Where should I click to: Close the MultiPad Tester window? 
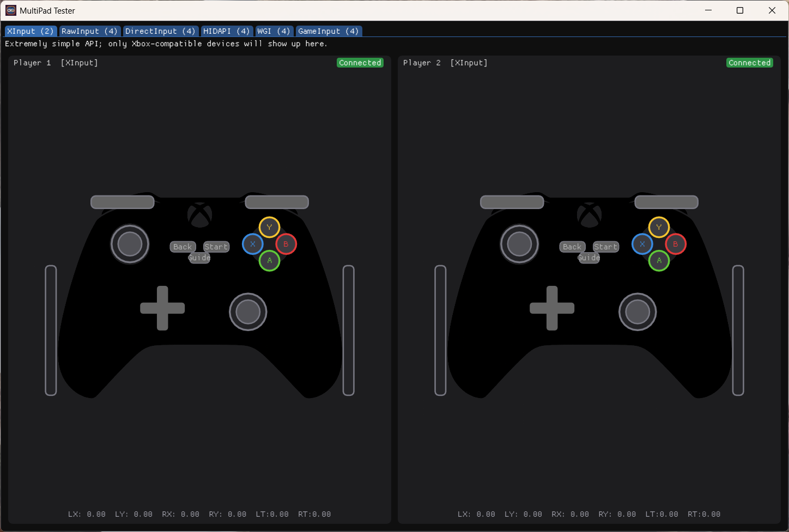coord(772,10)
